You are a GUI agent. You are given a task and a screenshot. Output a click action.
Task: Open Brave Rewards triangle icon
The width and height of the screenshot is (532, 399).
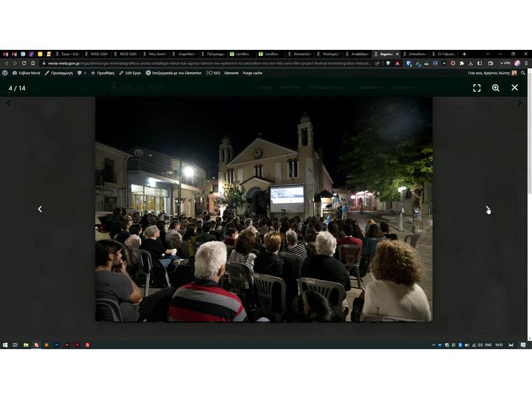(x=397, y=63)
